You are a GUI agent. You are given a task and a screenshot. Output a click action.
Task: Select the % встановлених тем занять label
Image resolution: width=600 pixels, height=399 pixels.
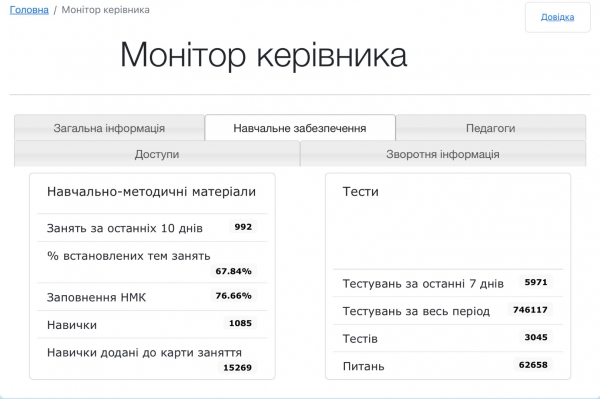coord(129,256)
